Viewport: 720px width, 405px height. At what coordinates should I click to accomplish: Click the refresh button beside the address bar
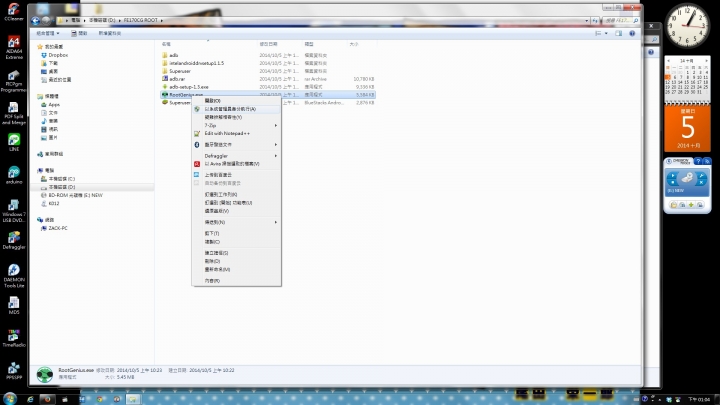(x=595, y=20)
